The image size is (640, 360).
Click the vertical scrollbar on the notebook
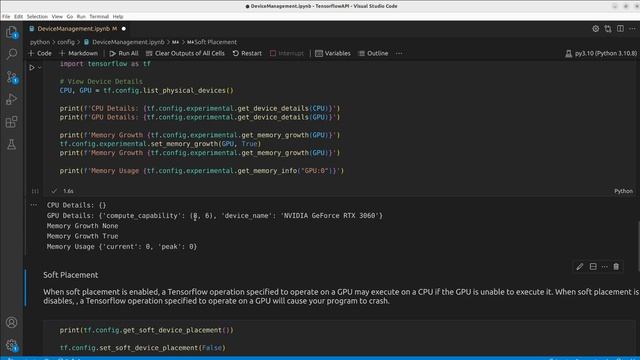click(x=638, y=245)
